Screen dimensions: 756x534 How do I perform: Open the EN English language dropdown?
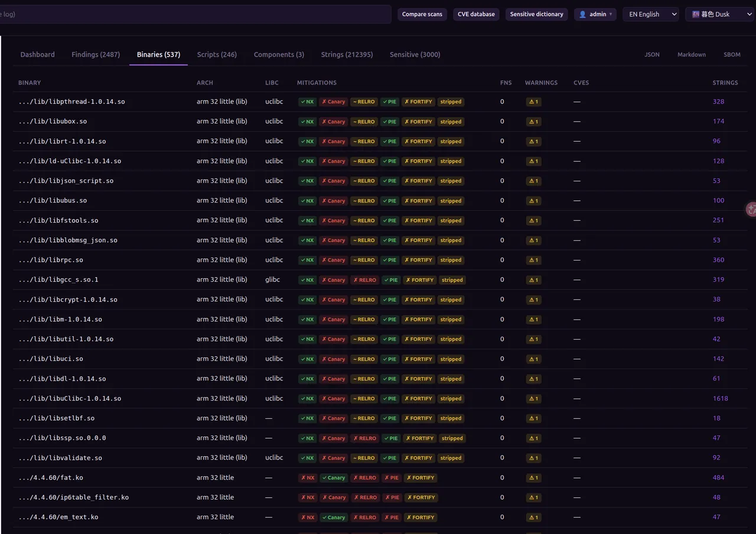pos(650,14)
